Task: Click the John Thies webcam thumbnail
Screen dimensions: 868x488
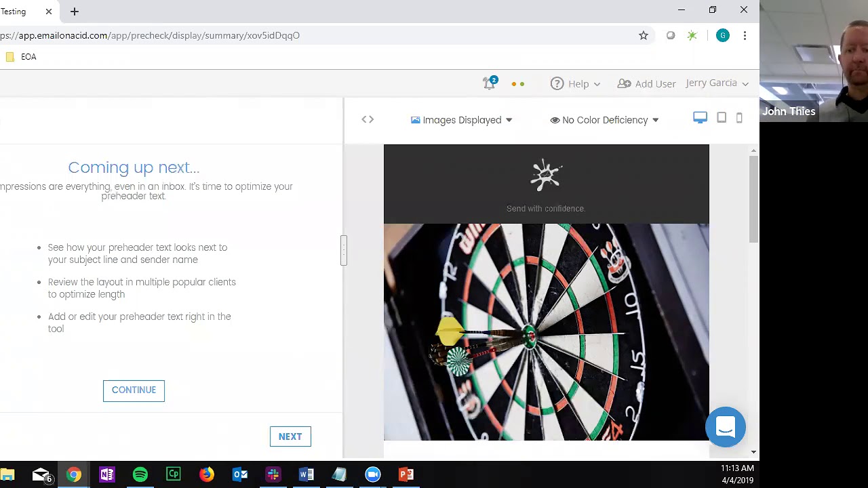Action: (x=814, y=61)
